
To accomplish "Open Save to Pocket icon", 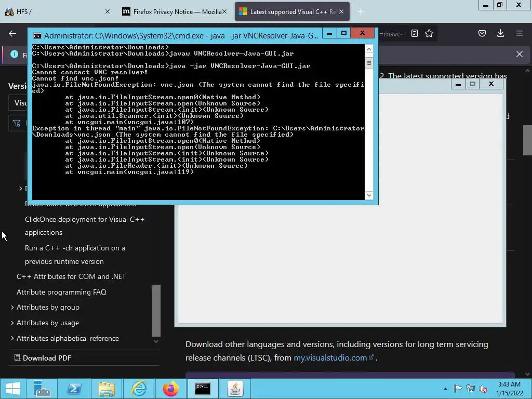I will (482, 33).
